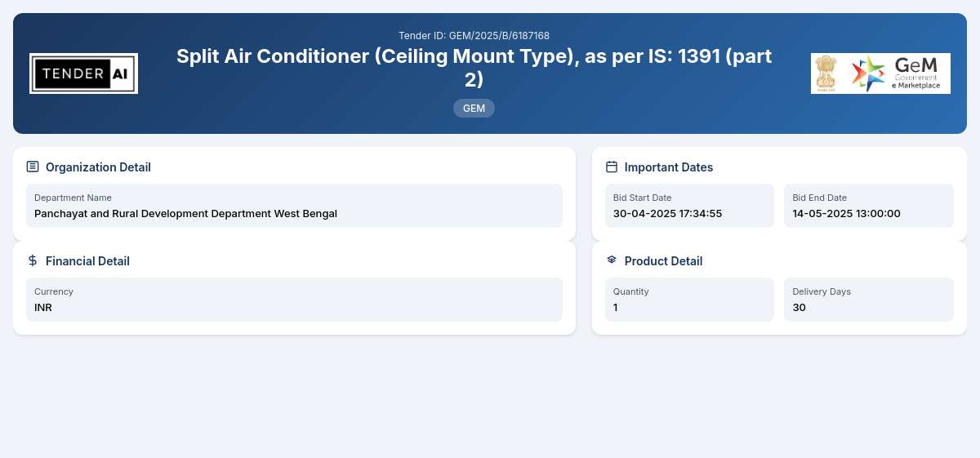Click the Bid End Date field
This screenshot has height=458, width=980.
(869, 206)
